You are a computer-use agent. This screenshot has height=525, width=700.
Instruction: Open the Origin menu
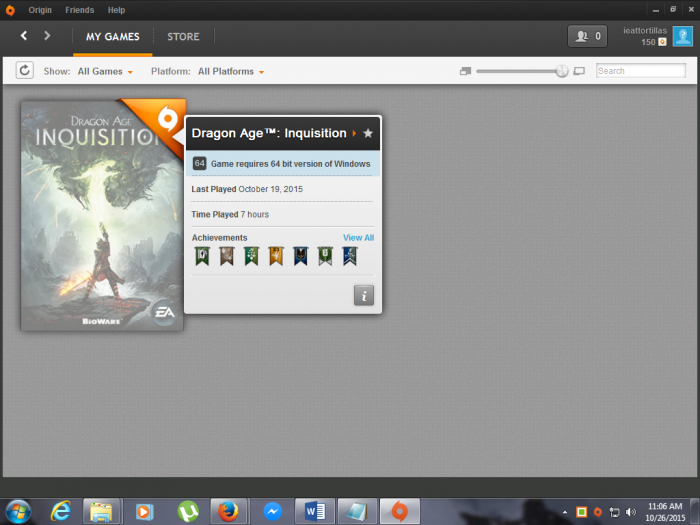point(40,10)
